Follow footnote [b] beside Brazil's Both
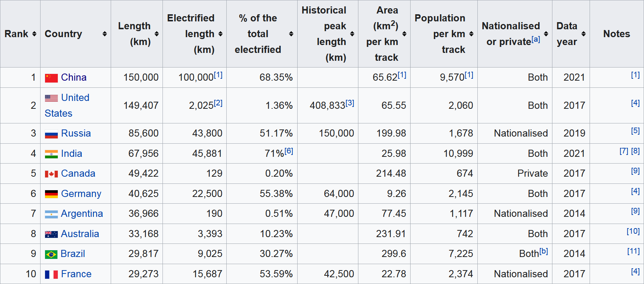The image size is (644, 284). 544,251
